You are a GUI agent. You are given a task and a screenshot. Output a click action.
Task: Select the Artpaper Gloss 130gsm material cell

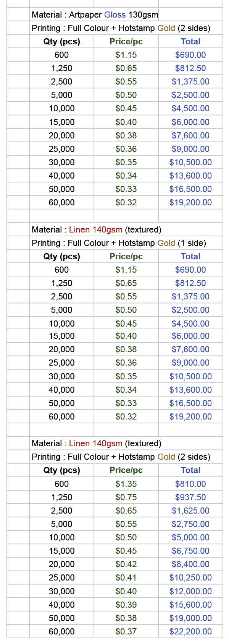pyautogui.click(x=95, y=15)
